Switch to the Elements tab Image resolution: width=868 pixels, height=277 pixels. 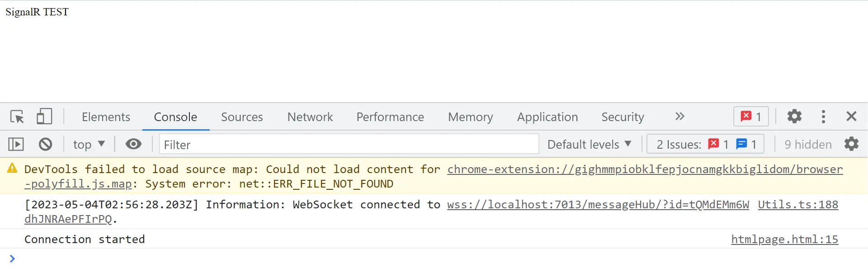tap(106, 117)
